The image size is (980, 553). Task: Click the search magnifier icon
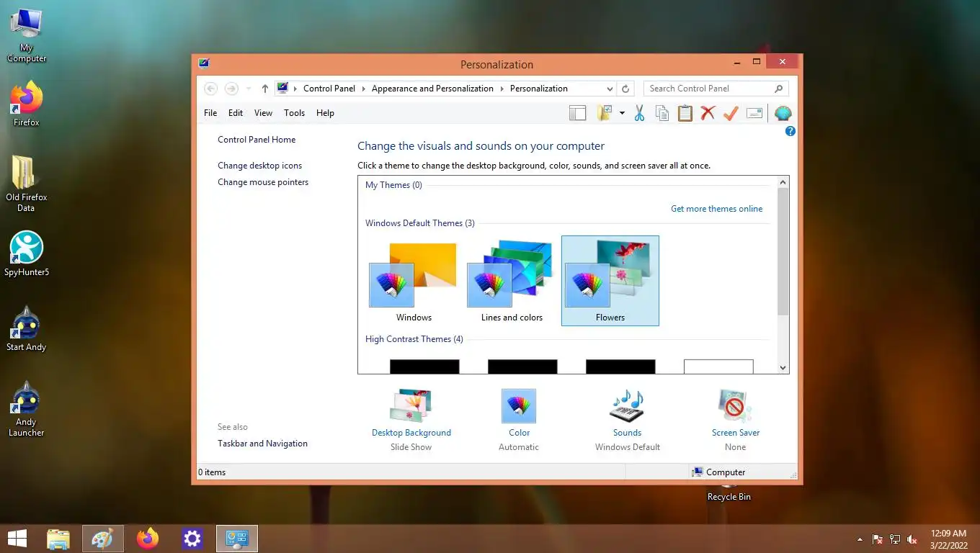[779, 89]
